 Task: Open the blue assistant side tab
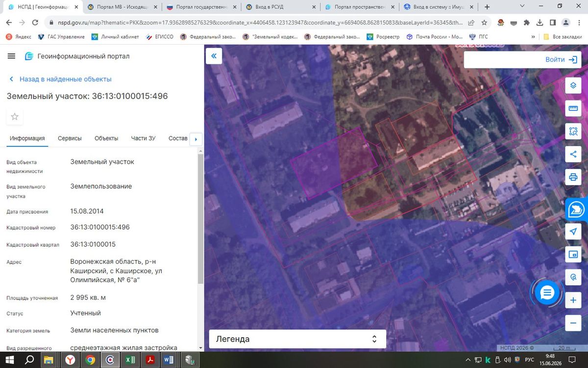tap(576, 210)
